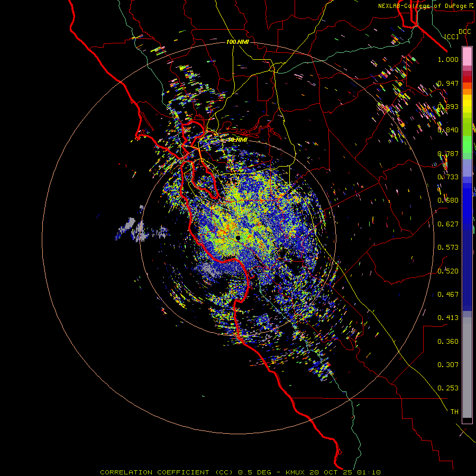Select the 0.680 scale value

tap(448, 200)
